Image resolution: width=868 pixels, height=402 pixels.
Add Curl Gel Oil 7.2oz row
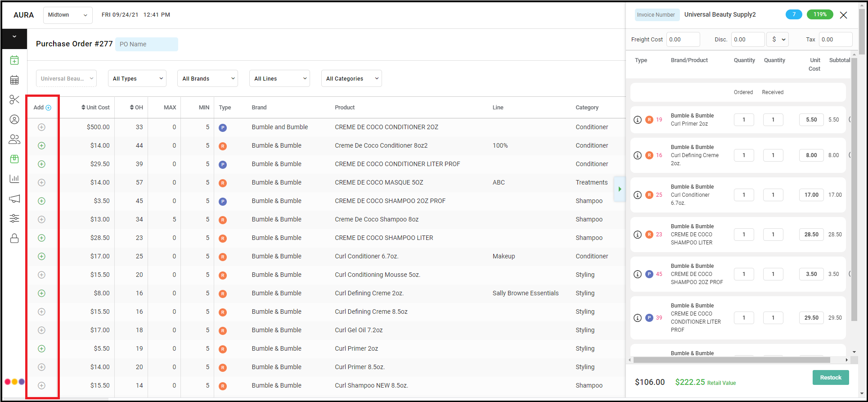41,330
